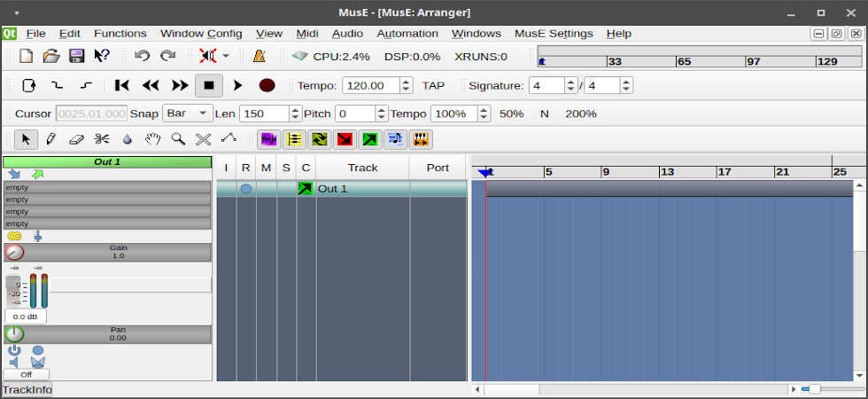This screenshot has height=399, width=868.
Task: Click the fast-forward double-arrow button
Action: point(180,85)
